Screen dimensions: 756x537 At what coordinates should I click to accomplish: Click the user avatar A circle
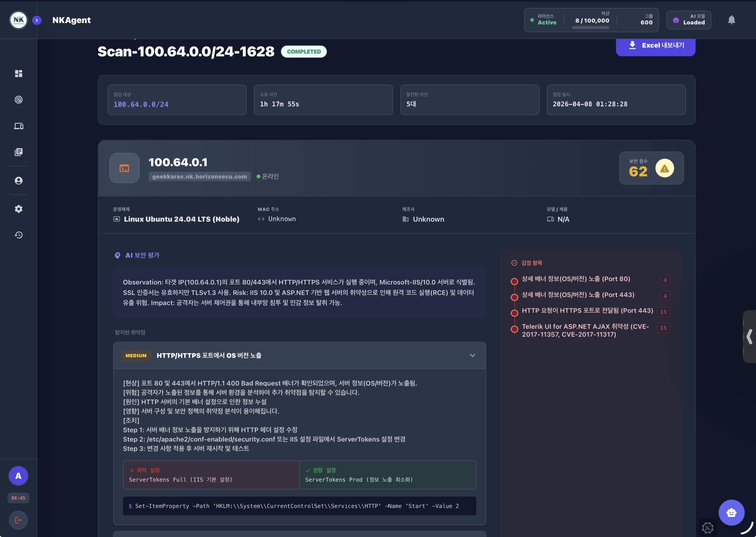pos(18,476)
